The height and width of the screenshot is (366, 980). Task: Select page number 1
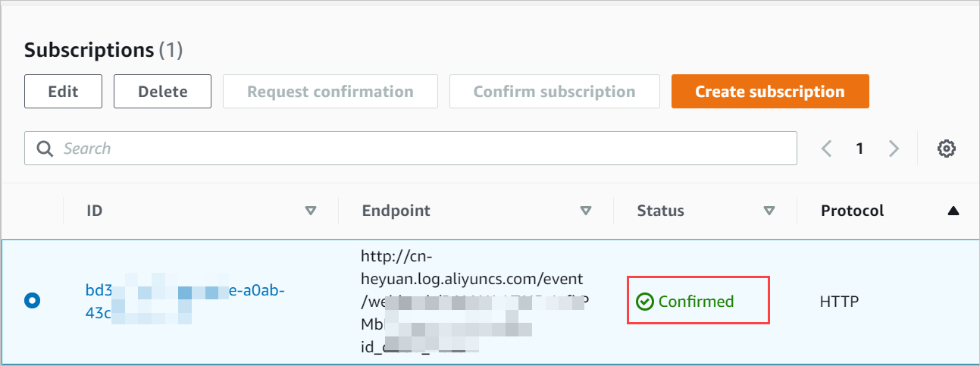(x=859, y=149)
